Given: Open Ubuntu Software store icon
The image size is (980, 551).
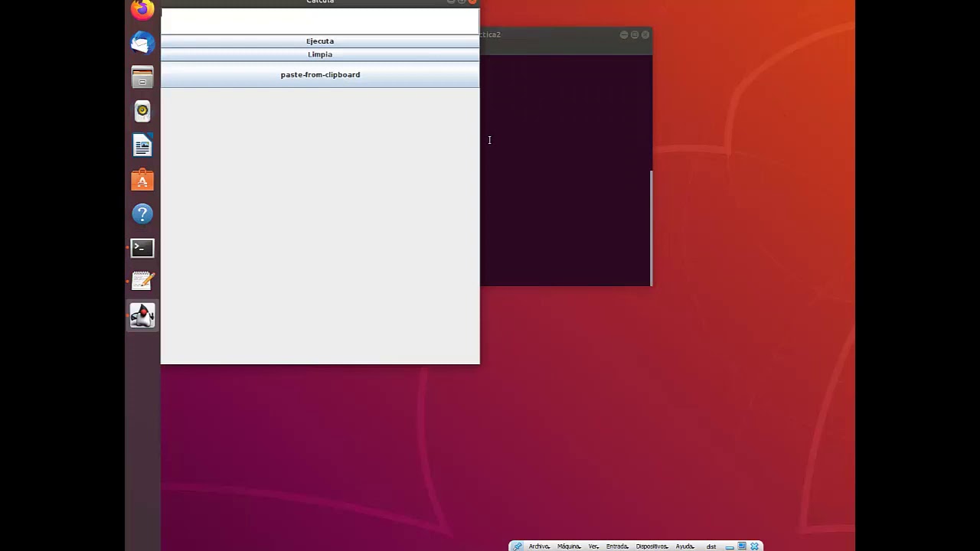Looking at the screenshot, I should tap(142, 181).
